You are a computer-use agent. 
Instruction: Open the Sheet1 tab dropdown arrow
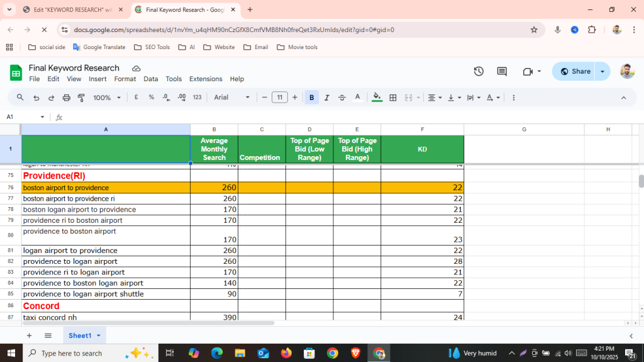pos(99,336)
